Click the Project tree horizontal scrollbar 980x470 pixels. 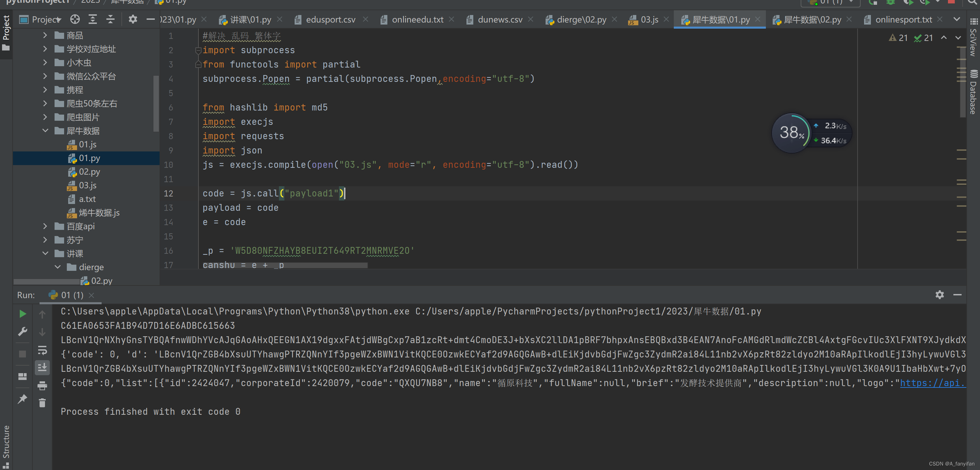tap(46, 282)
